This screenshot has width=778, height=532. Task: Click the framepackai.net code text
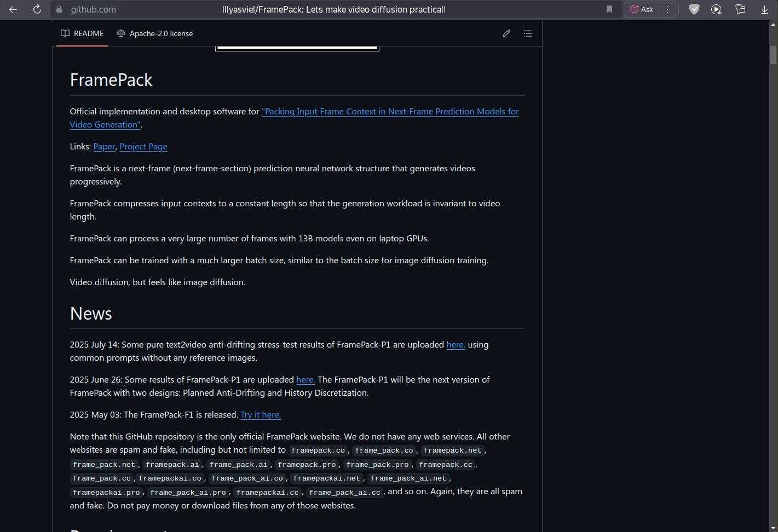click(327, 478)
